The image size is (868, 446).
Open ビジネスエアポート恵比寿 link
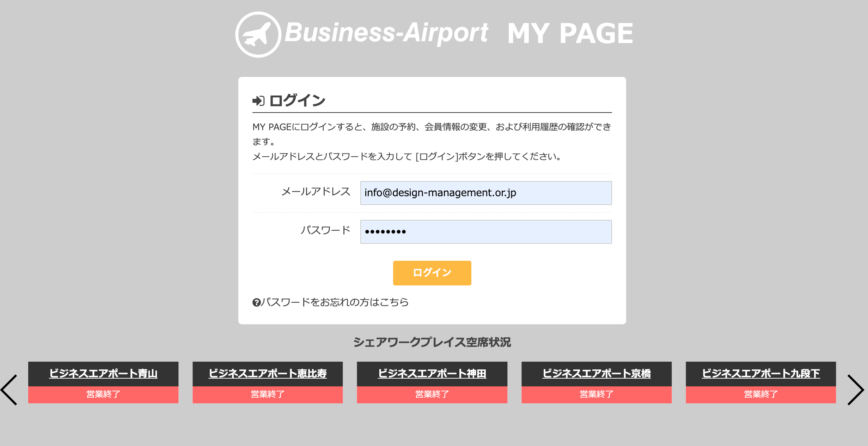click(268, 373)
